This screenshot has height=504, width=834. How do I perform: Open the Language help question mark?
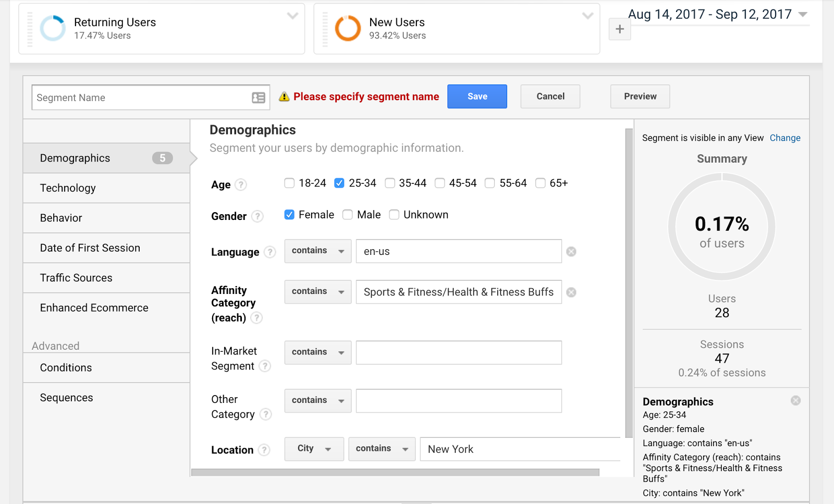coord(269,252)
